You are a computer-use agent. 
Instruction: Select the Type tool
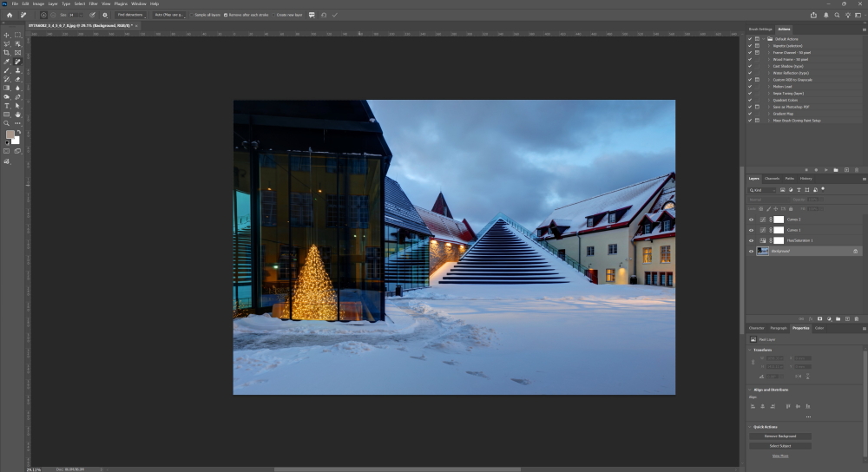(x=7, y=105)
